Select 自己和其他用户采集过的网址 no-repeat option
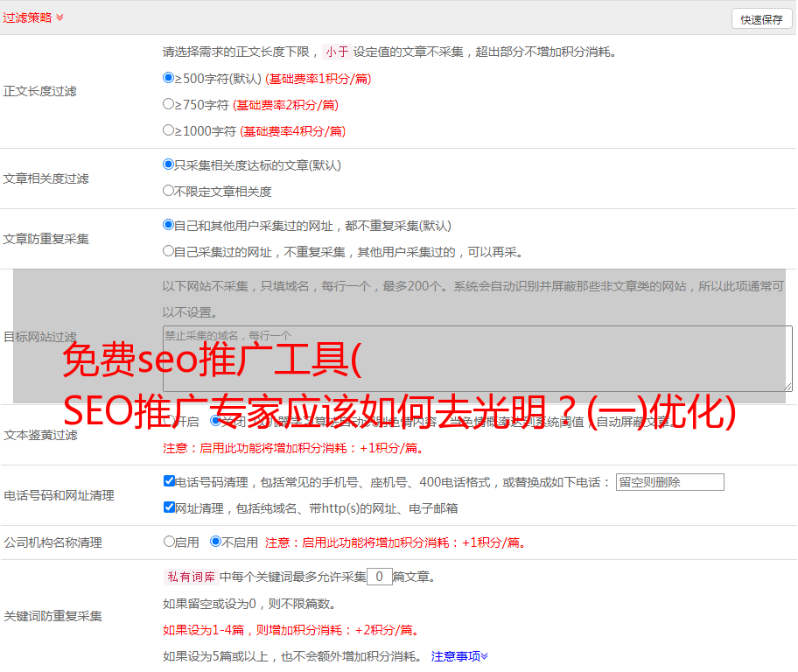Image resolution: width=798 pixels, height=672 pixels. [169, 225]
